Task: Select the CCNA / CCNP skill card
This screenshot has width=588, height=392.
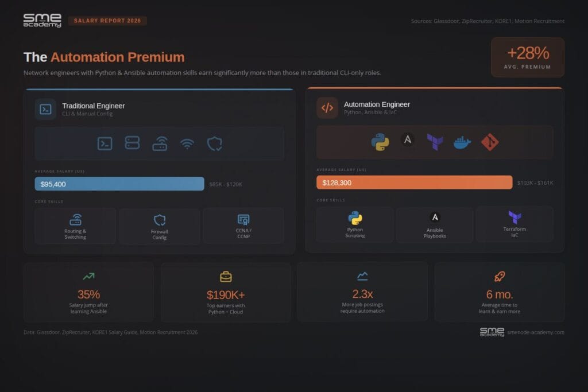Action: point(243,226)
